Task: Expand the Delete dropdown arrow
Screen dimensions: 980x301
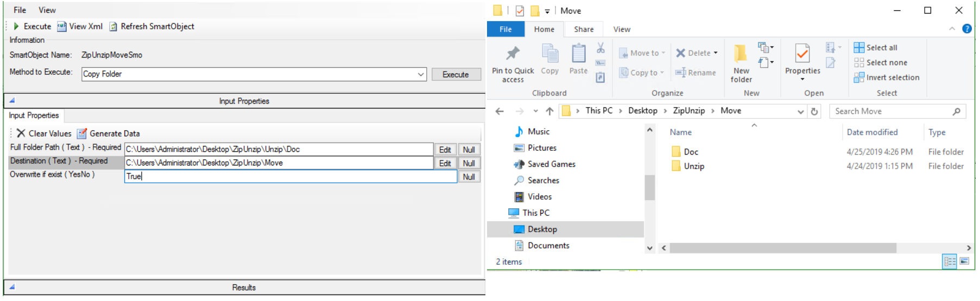Action: pos(716,53)
